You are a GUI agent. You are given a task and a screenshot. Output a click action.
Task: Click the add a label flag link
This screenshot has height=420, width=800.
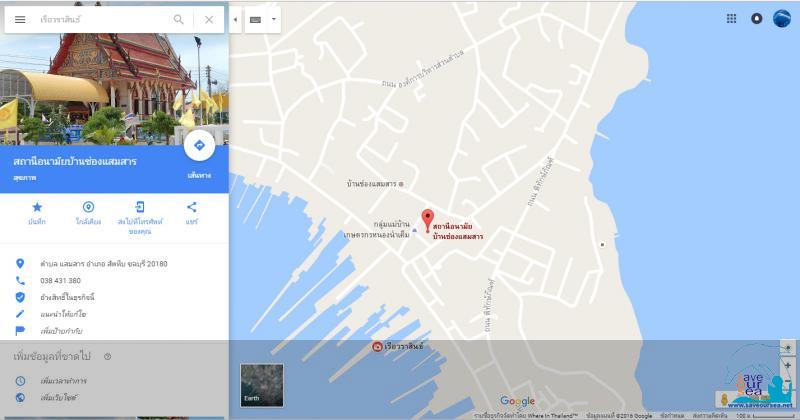[x=62, y=329]
